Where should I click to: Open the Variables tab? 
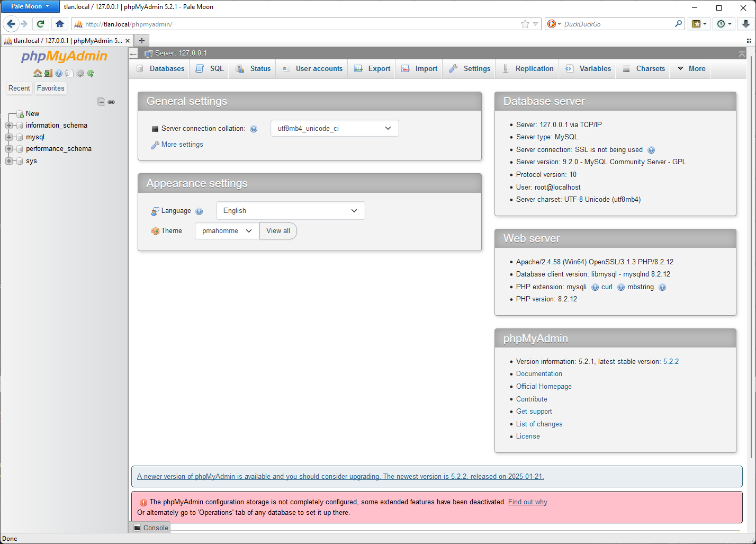(588, 69)
